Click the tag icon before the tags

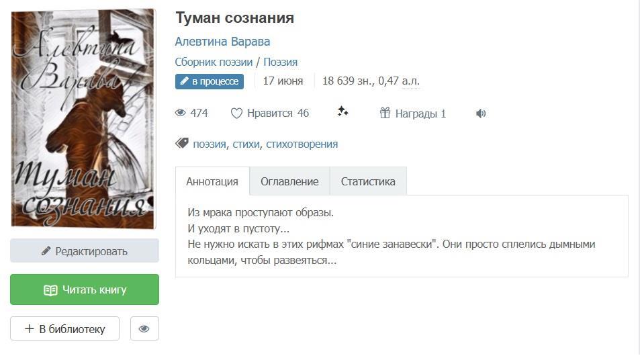[x=181, y=144]
